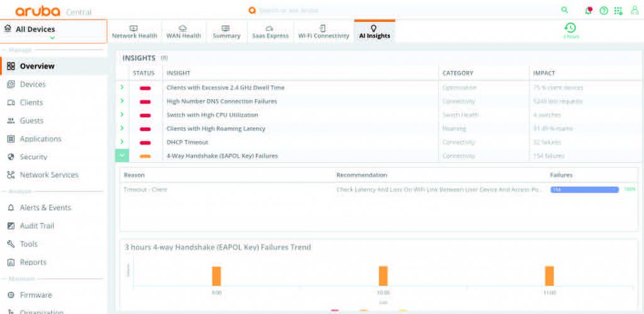Select the WAN Health tab
644x314 pixels.
182,31
